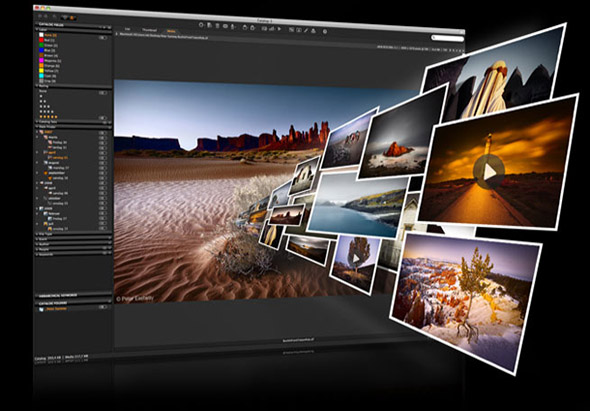Pick the cyan label swatch
This screenshot has height=411, width=590.
click(x=41, y=76)
